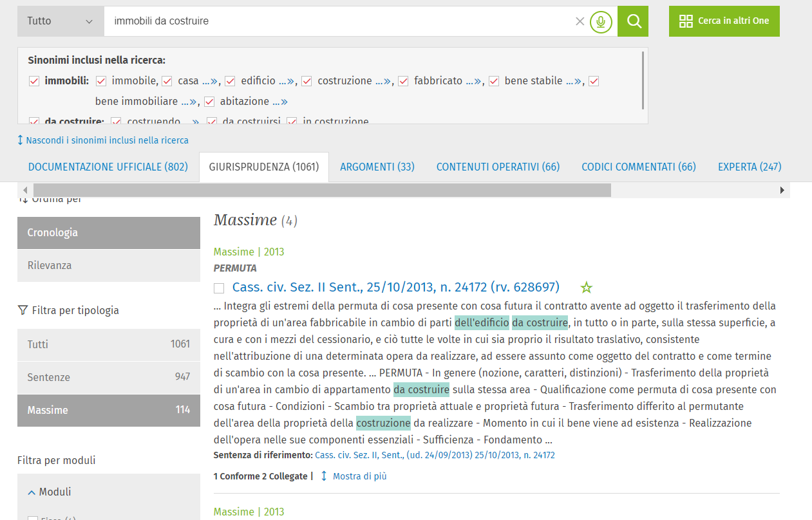This screenshot has height=520, width=812.
Task: Click the right arrow on horizontal tab scrollbar
Action: coord(782,190)
